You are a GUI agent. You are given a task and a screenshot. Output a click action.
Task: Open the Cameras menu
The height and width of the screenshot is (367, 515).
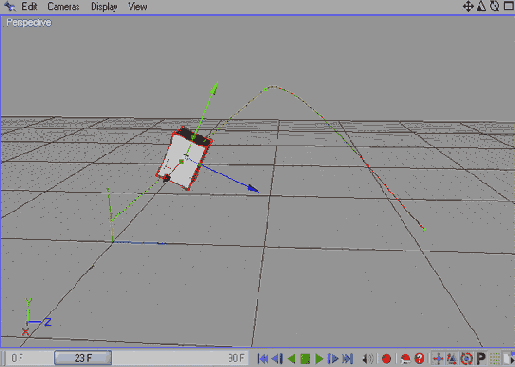pos(63,7)
